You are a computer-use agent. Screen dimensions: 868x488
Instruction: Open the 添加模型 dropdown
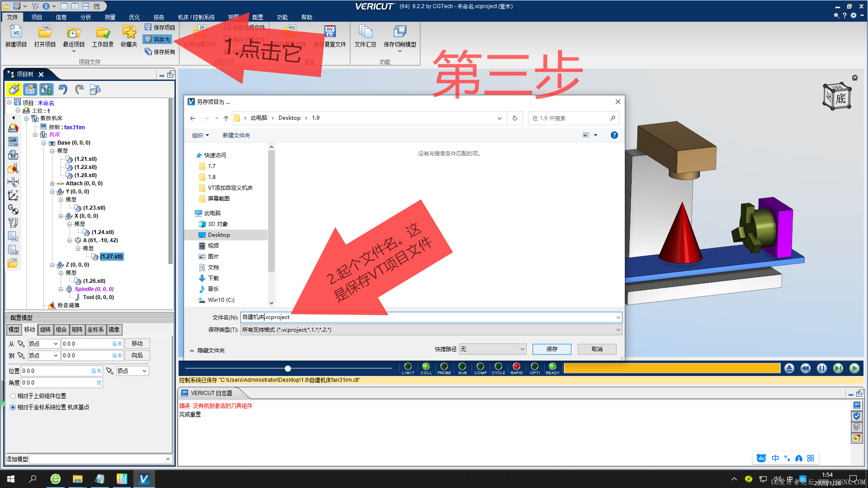coord(168,459)
